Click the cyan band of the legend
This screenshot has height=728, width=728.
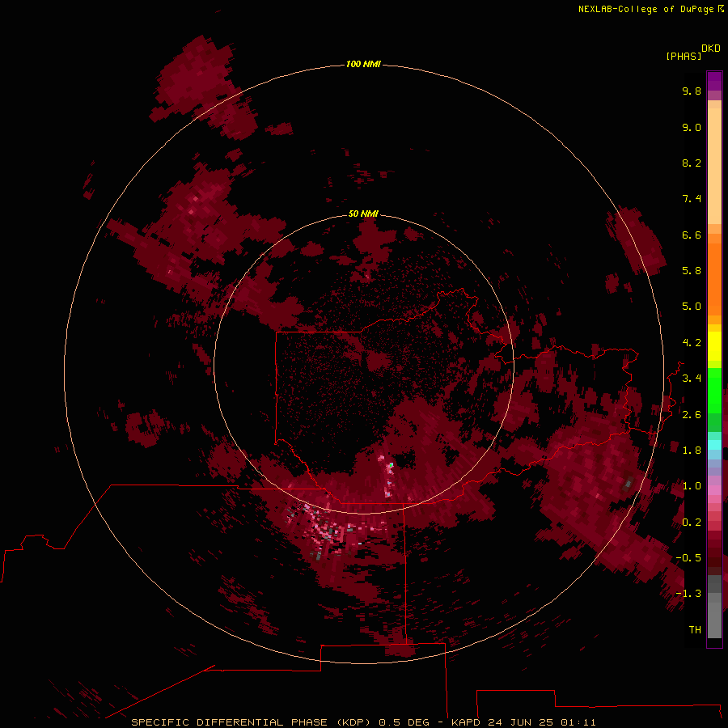(x=714, y=445)
